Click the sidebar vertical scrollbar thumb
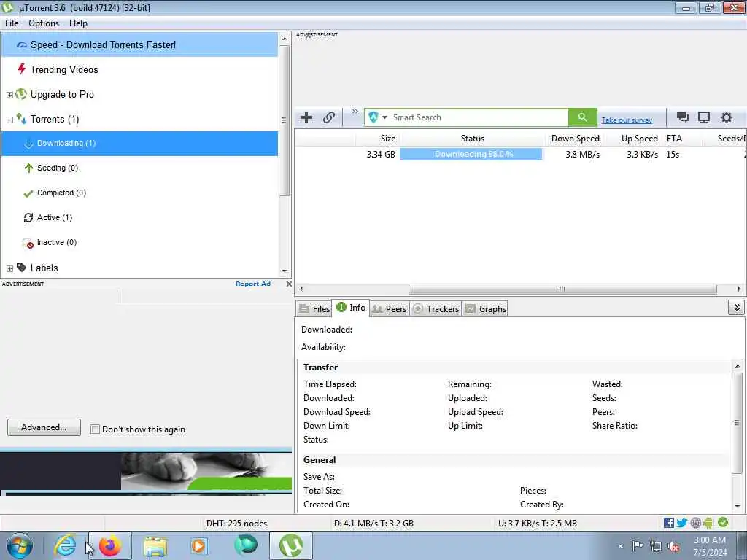Screen dimensions: 747x560 point(284,120)
